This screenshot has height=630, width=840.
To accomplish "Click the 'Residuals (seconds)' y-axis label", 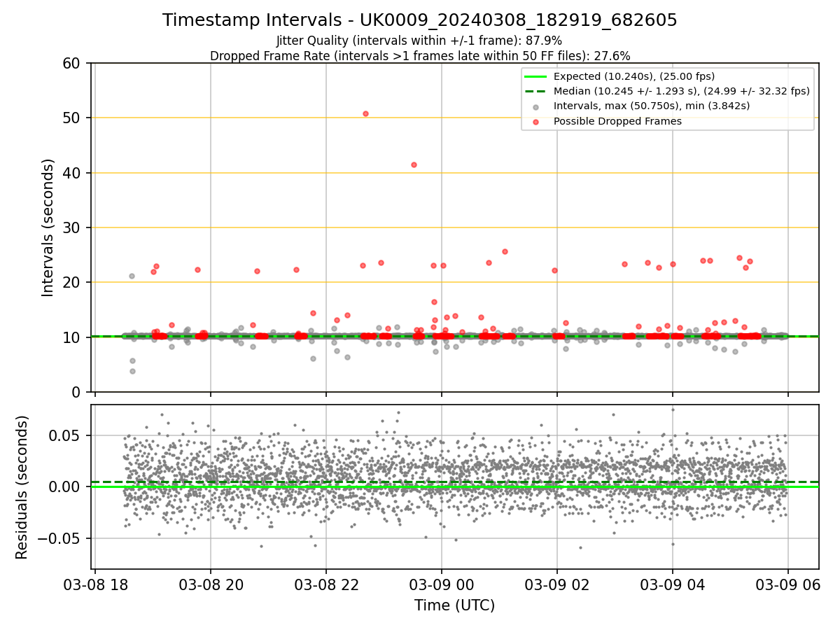I will tap(22, 487).
